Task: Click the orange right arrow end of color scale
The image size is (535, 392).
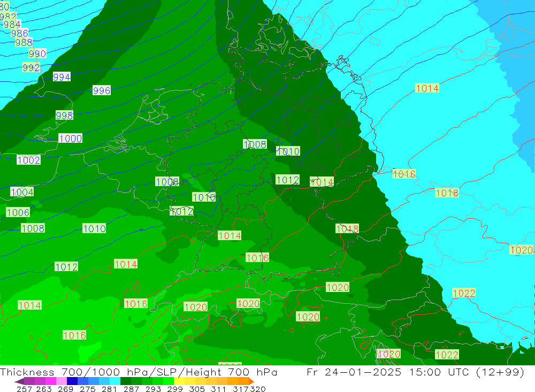Action: pyautogui.click(x=251, y=381)
